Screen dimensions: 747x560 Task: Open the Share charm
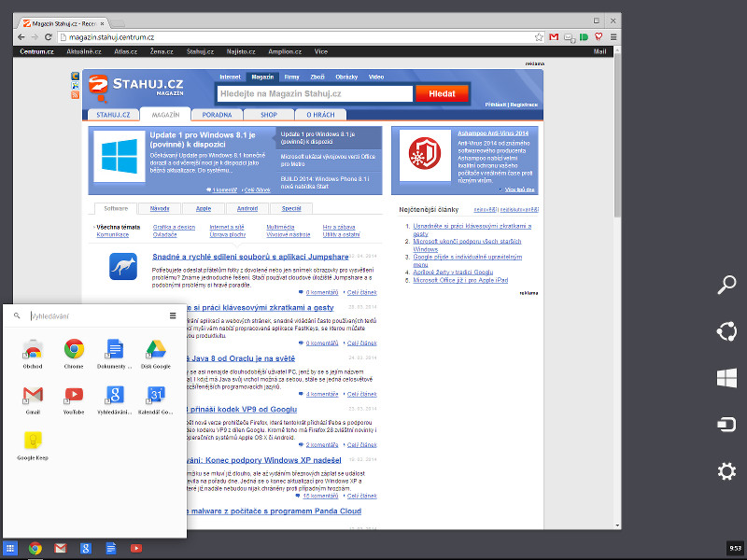coord(726,331)
